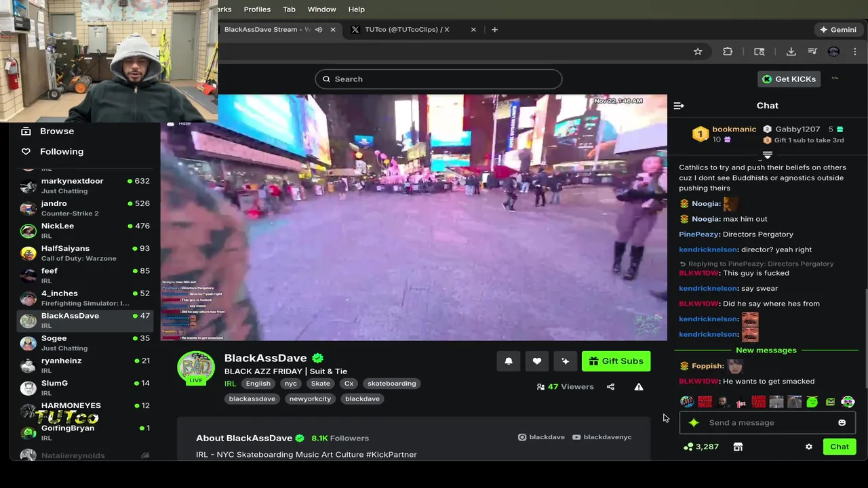This screenshot has width=868, height=488.
Task: Open the Window menu in the menu bar
Action: tap(321, 9)
